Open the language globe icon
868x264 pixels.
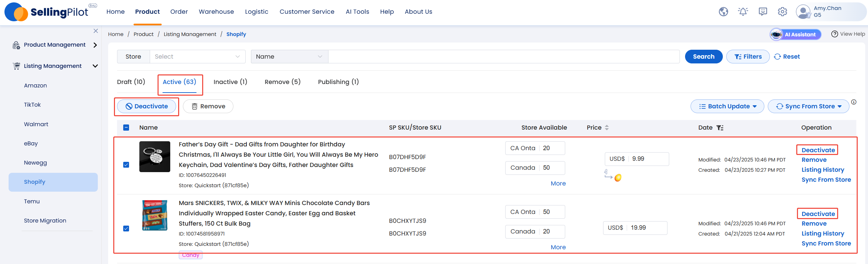point(723,12)
